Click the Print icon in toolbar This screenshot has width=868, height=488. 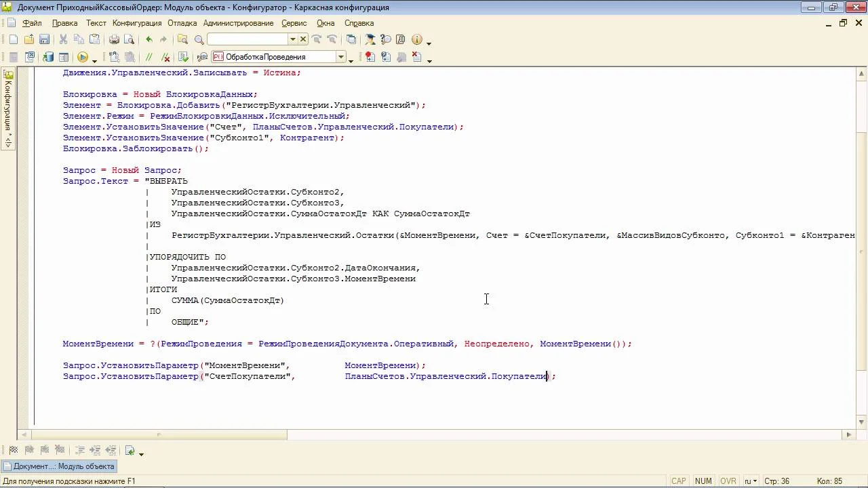pyautogui.click(x=114, y=40)
